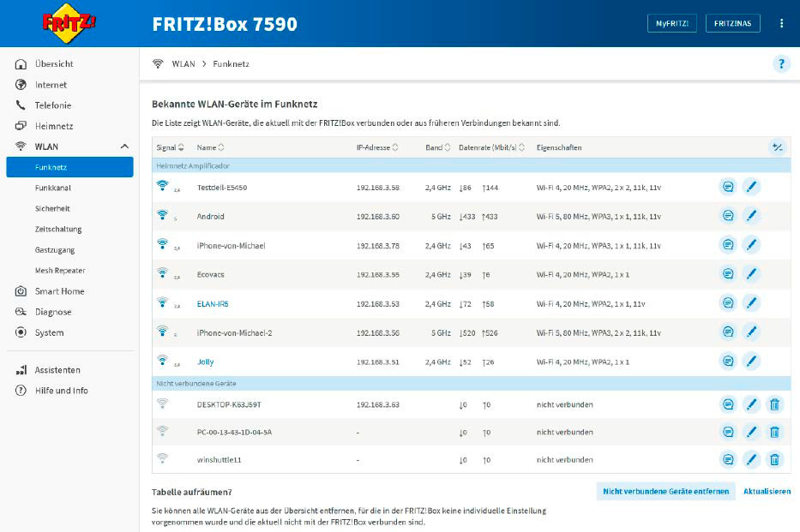The height and width of the screenshot is (532, 800).
Task: Edit the iPhone-von-Michael-2 entry
Action: 751,332
